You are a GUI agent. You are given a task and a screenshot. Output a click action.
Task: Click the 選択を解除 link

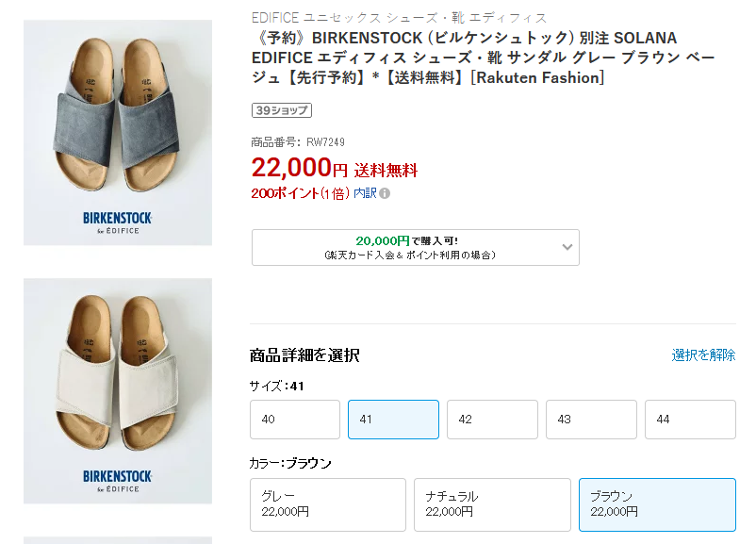point(703,355)
